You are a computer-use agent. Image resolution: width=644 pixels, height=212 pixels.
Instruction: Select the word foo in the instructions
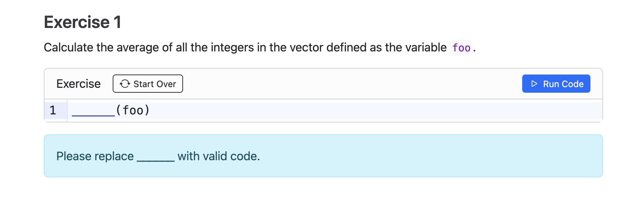pos(461,48)
